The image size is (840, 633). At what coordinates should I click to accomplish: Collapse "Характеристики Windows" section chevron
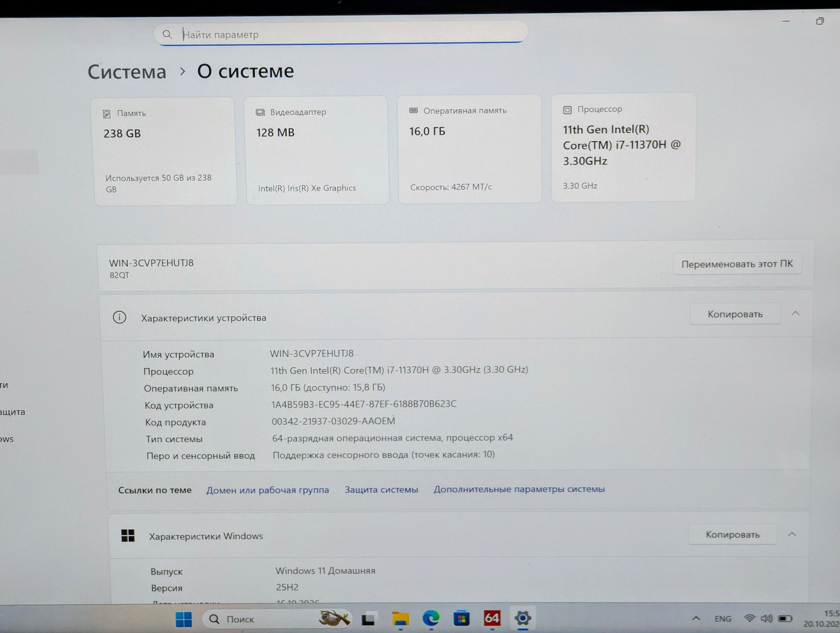click(792, 534)
